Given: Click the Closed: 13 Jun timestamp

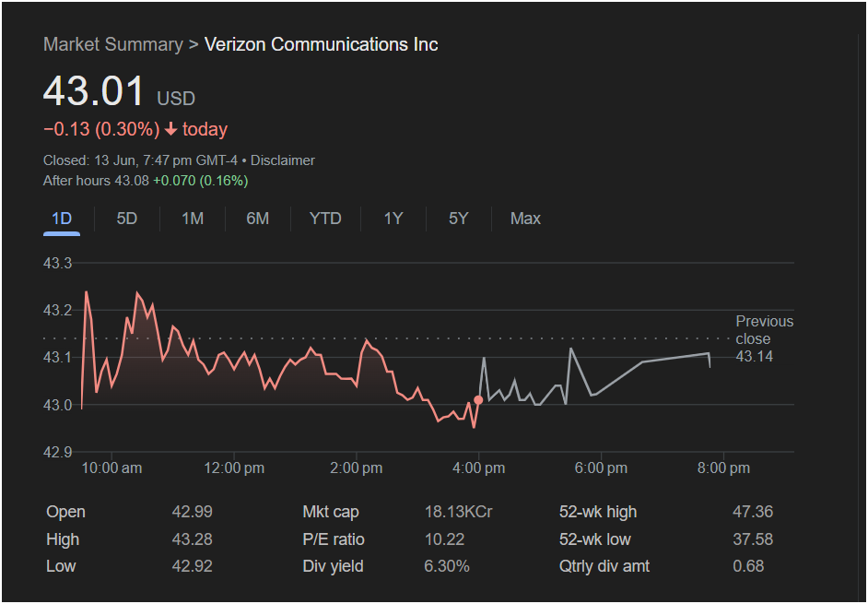Looking at the screenshot, I should click(140, 160).
